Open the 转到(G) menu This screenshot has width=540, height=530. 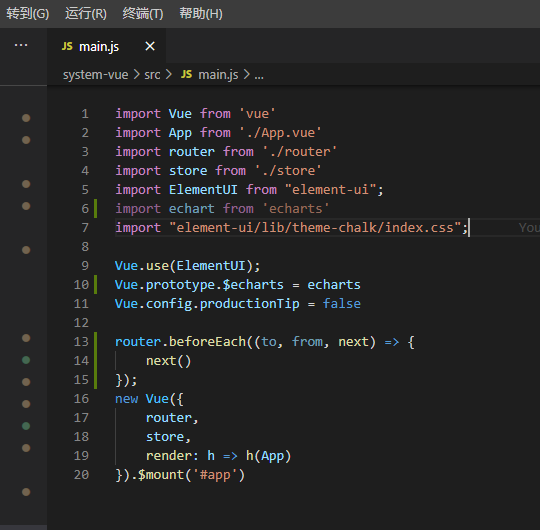point(28,14)
